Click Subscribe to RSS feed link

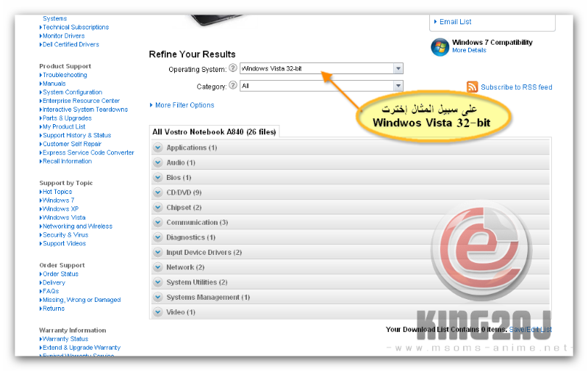[516, 87]
